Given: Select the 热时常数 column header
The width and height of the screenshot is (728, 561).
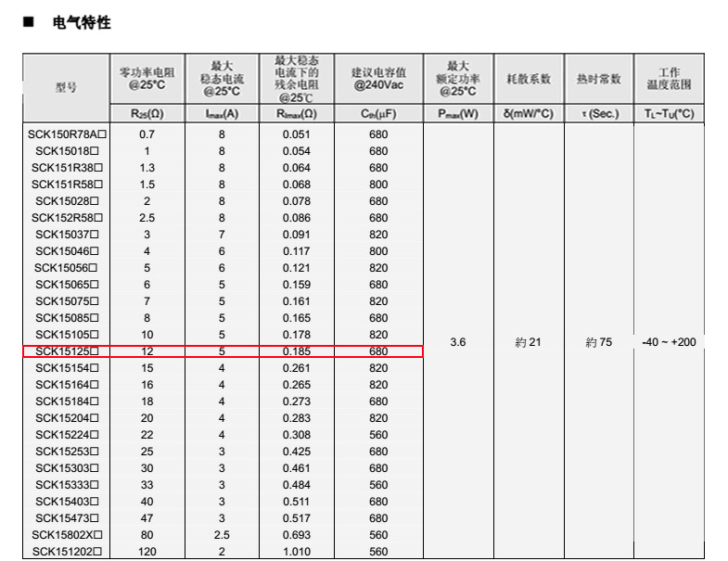Looking at the screenshot, I should click(x=599, y=80).
